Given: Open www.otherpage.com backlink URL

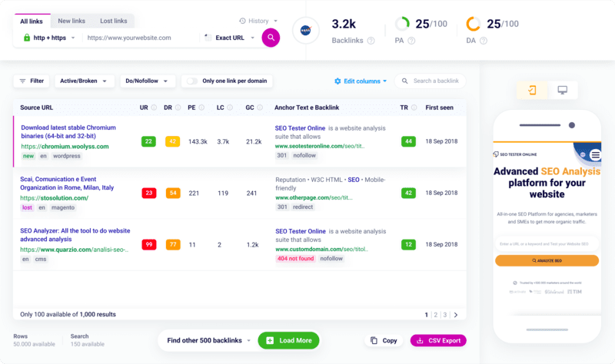Looking at the screenshot, I should [x=314, y=198].
